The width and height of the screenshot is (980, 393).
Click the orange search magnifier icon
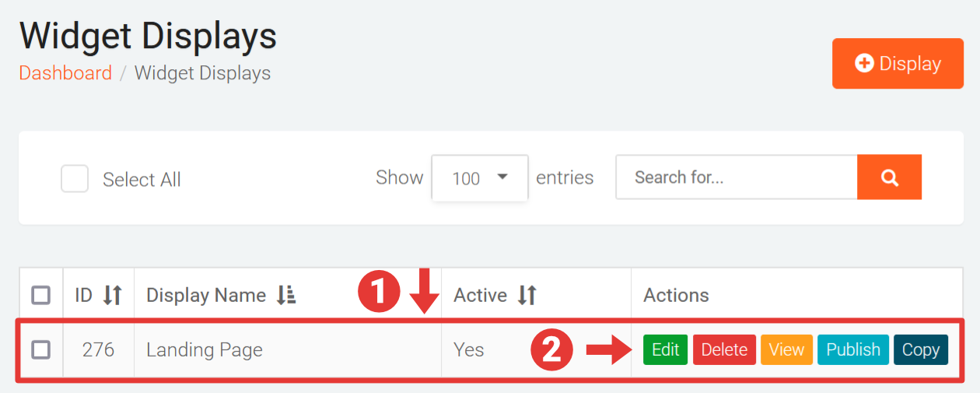click(x=889, y=177)
